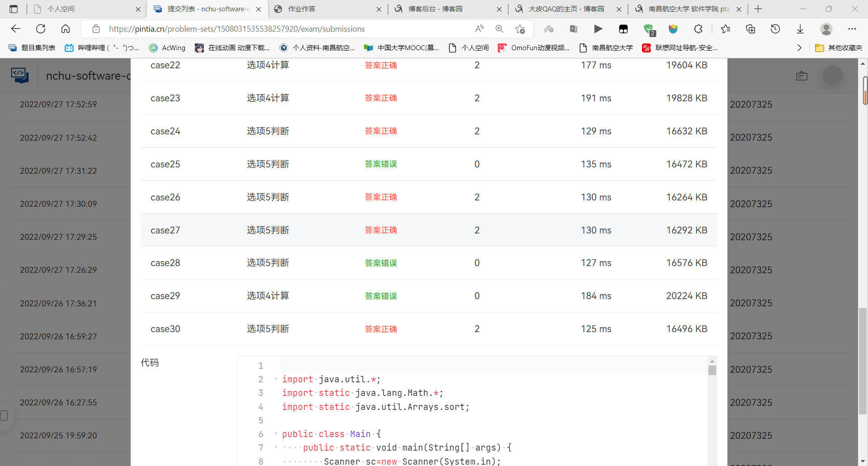Collapse the code fold arrow on line 2
The height and width of the screenshot is (466, 868).
click(276, 379)
